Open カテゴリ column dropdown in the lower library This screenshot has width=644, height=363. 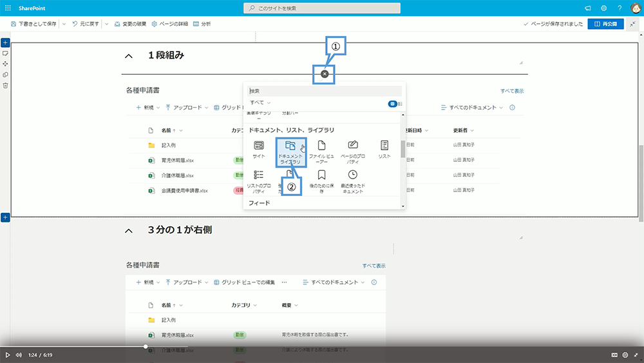[x=244, y=305]
